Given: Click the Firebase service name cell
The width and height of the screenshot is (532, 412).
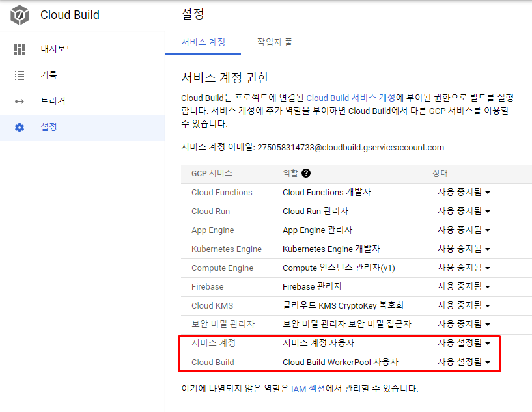Looking at the screenshot, I should (x=208, y=287).
